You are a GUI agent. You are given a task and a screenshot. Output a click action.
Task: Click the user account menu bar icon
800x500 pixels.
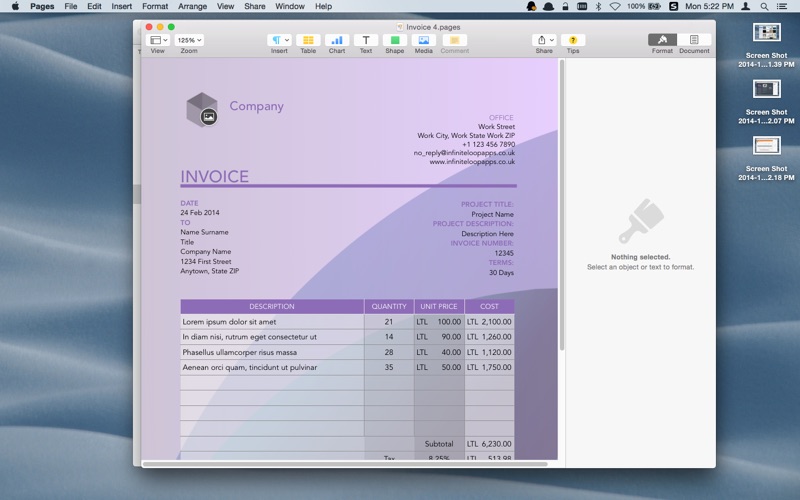click(x=745, y=6)
